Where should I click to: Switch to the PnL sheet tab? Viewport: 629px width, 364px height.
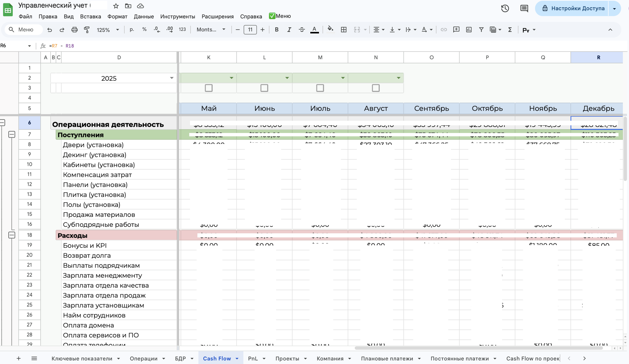(x=253, y=358)
